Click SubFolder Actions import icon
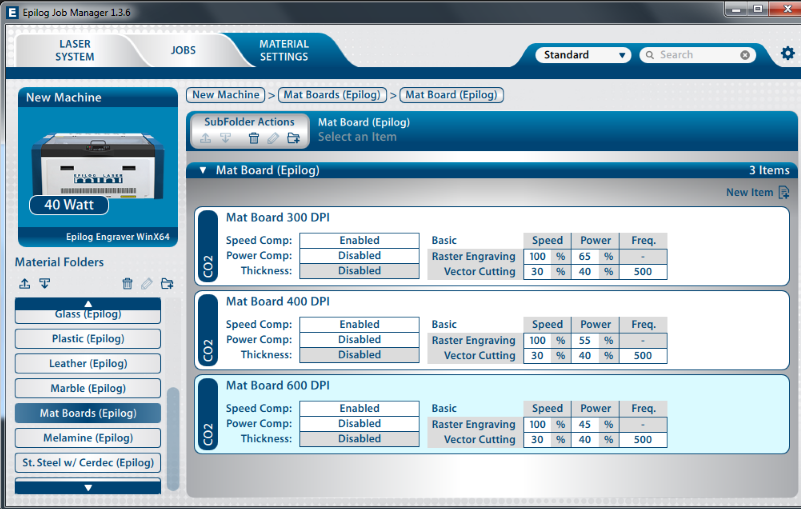 click(225, 138)
